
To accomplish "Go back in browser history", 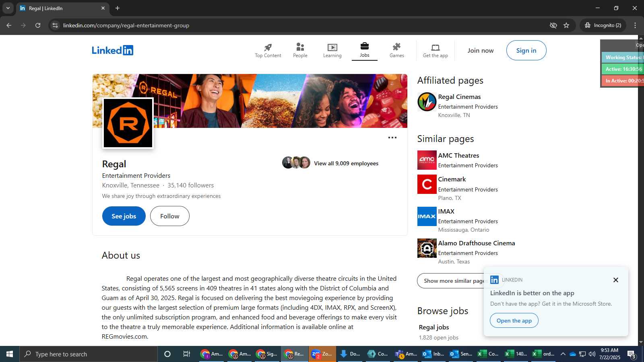I will click(9, 25).
